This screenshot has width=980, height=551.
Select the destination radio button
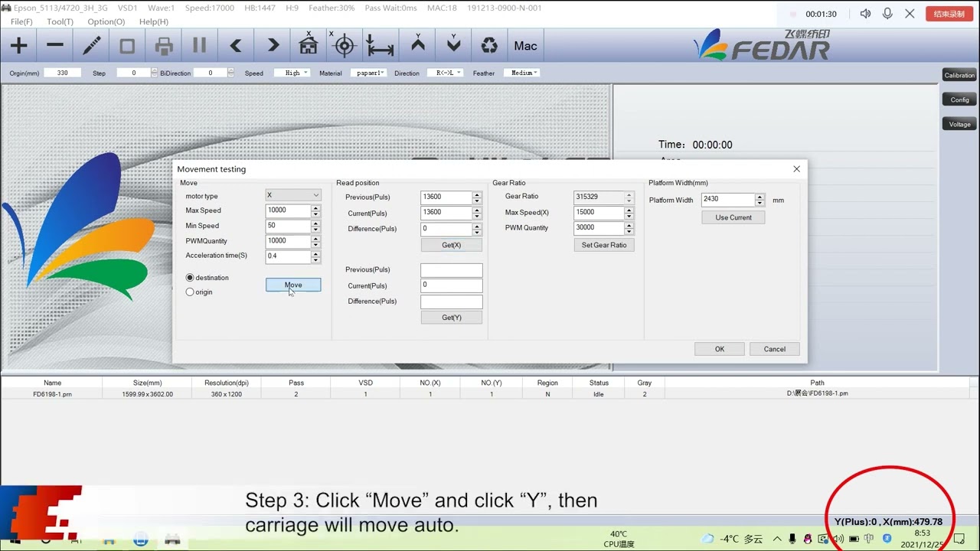(x=190, y=278)
